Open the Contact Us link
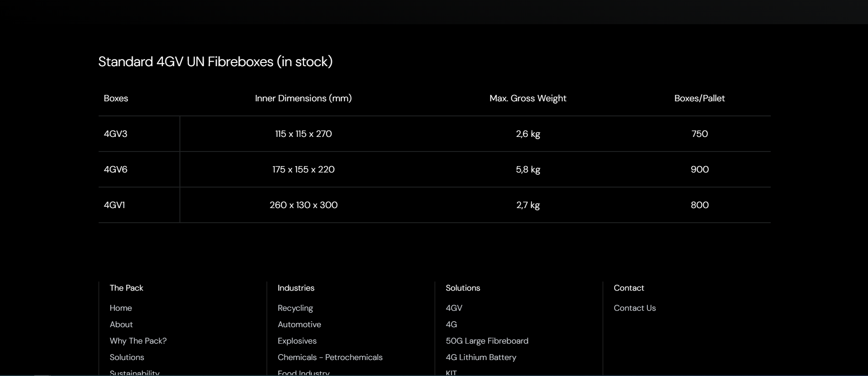The image size is (868, 376). click(x=634, y=308)
